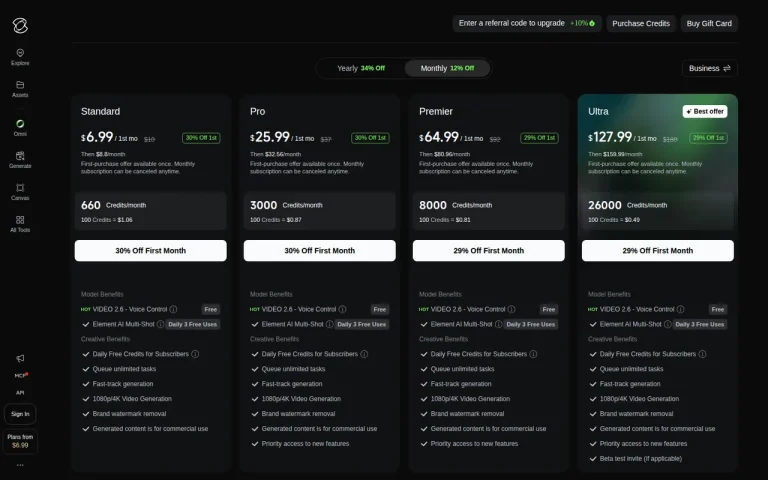Click the Enter a referral code field

pos(527,24)
